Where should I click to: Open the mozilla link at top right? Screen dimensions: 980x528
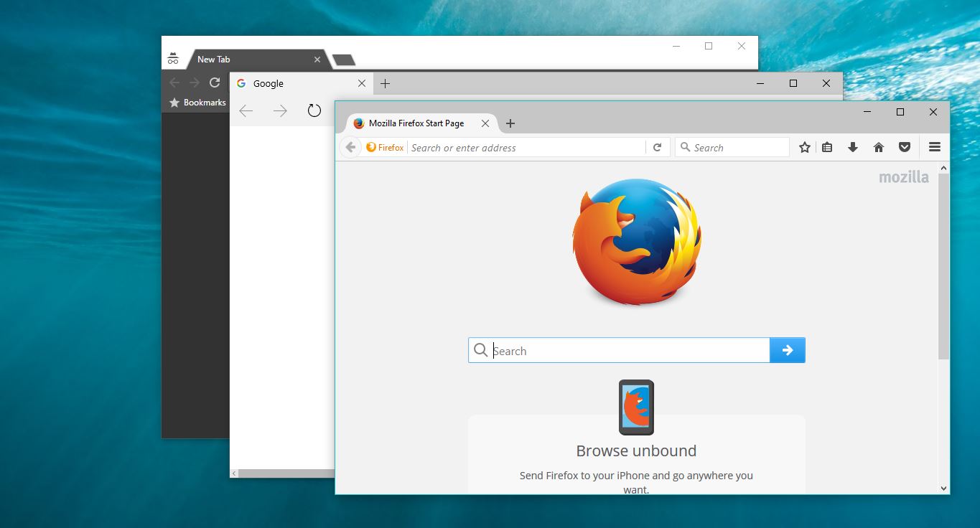coord(903,176)
